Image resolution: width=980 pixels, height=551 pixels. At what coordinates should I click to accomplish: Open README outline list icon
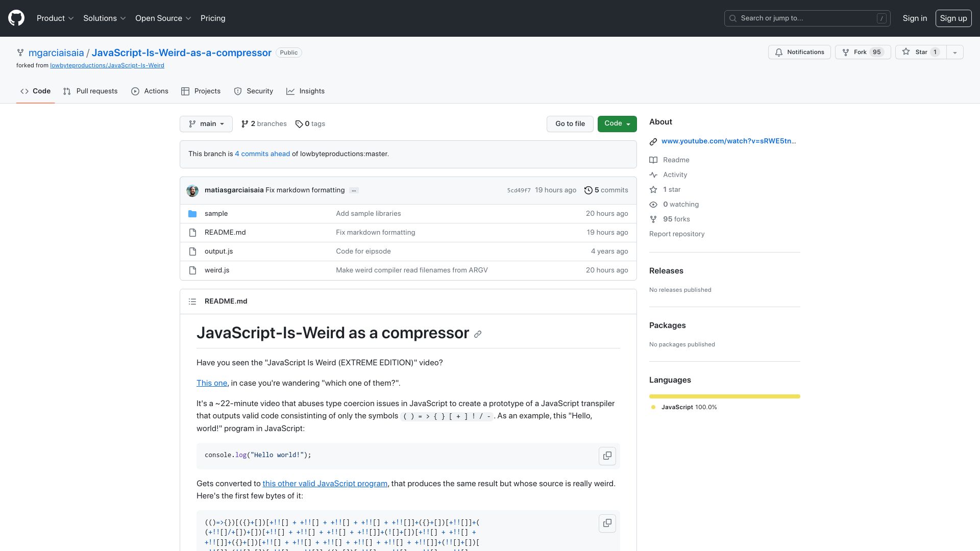point(192,302)
